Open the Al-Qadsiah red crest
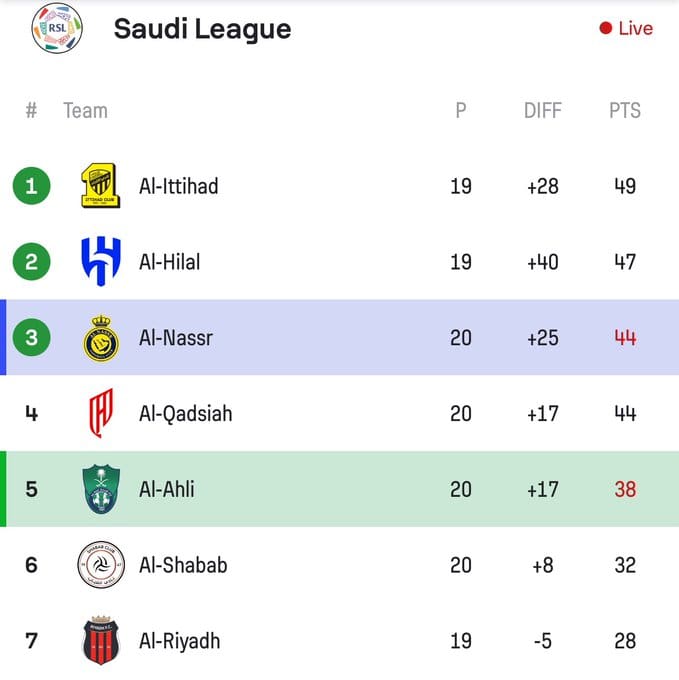The height and width of the screenshot is (680, 679). [x=101, y=413]
